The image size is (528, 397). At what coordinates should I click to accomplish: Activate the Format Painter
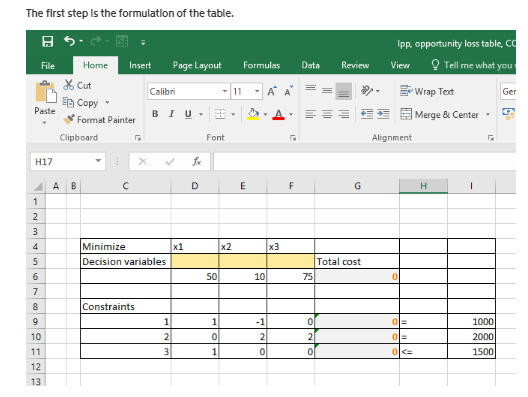pyautogui.click(x=99, y=120)
